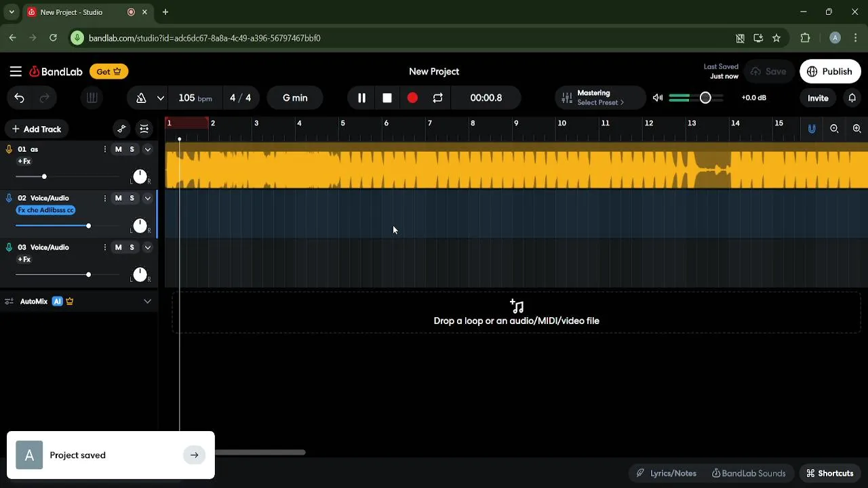
Task: Open track 01 options menu dots
Action: [x=104, y=149]
